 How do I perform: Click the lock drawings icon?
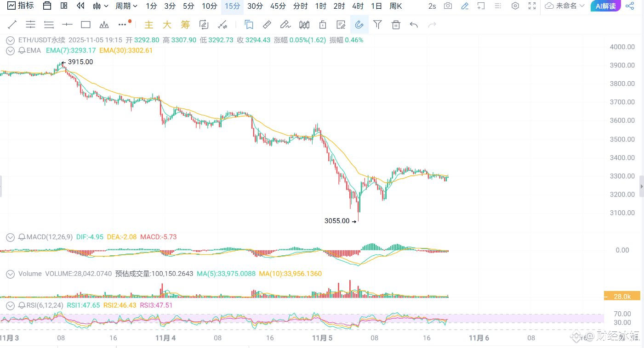(322, 24)
